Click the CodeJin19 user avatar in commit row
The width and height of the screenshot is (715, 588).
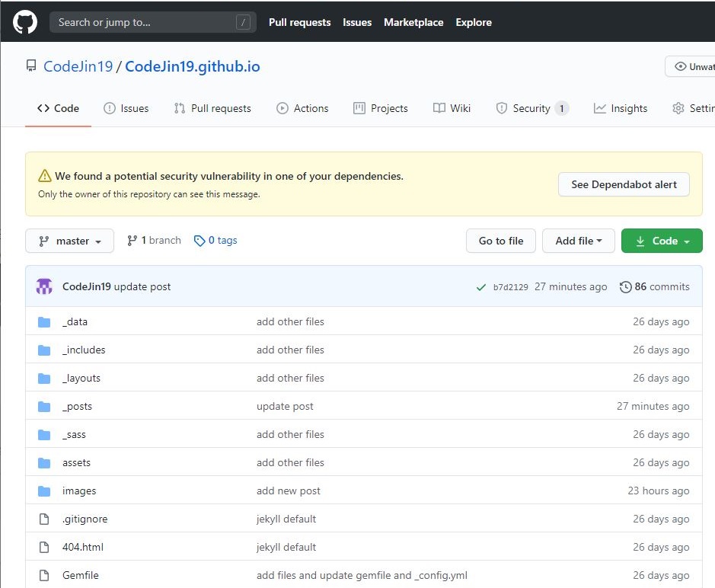click(x=44, y=286)
